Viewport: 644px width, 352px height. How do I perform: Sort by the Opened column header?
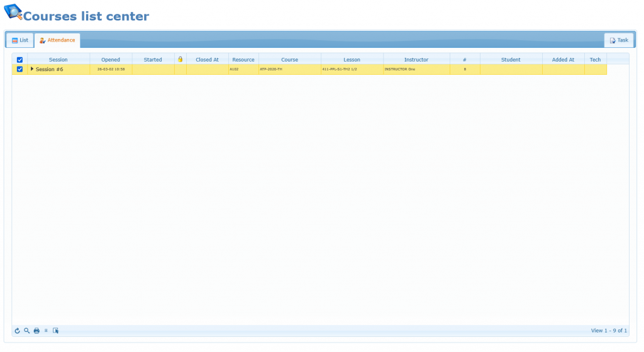point(111,60)
